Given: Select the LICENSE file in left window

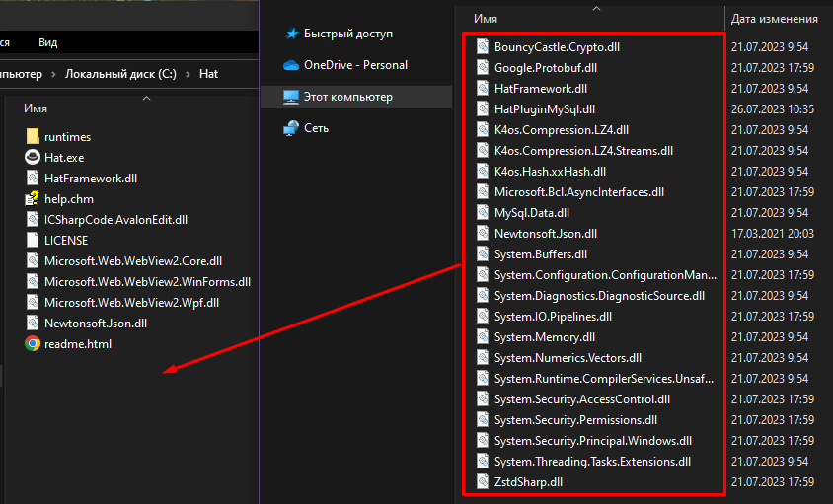Looking at the screenshot, I should pyautogui.click(x=65, y=241).
